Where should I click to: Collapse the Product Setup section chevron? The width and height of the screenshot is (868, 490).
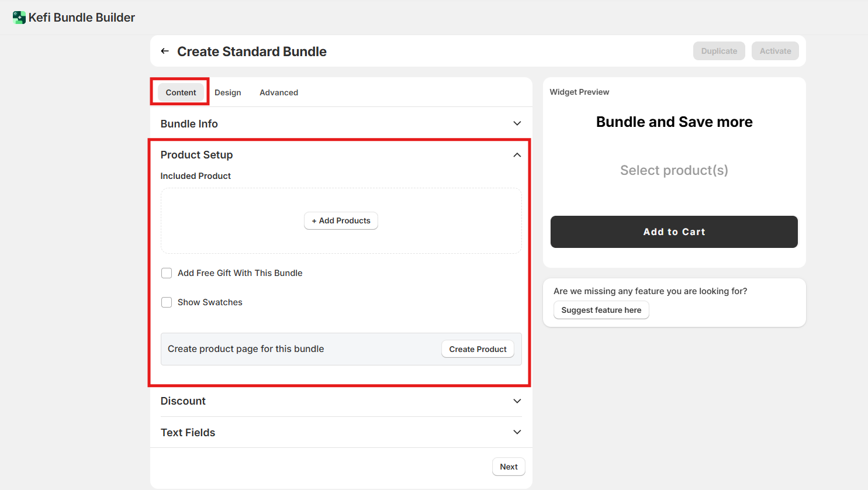point(517,155)
